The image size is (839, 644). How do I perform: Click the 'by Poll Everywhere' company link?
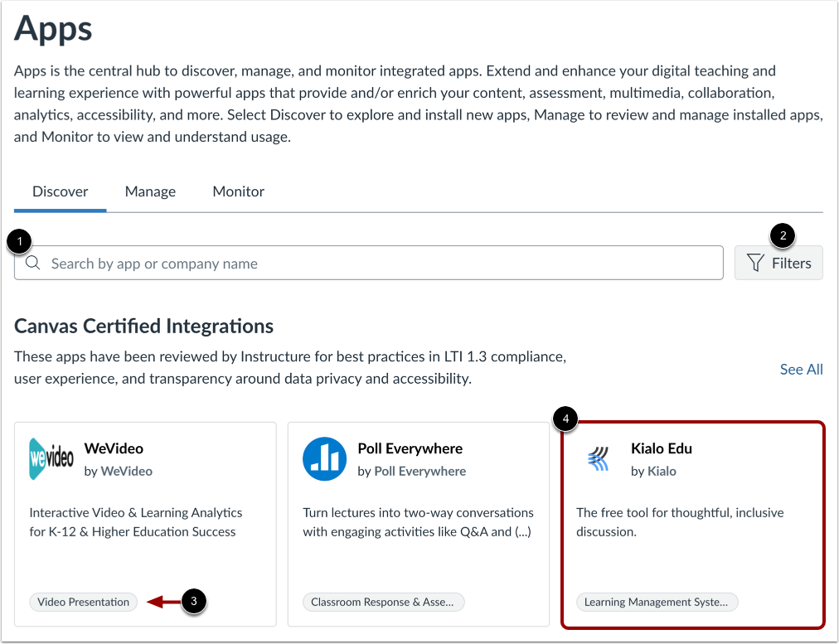pos(411,472)
